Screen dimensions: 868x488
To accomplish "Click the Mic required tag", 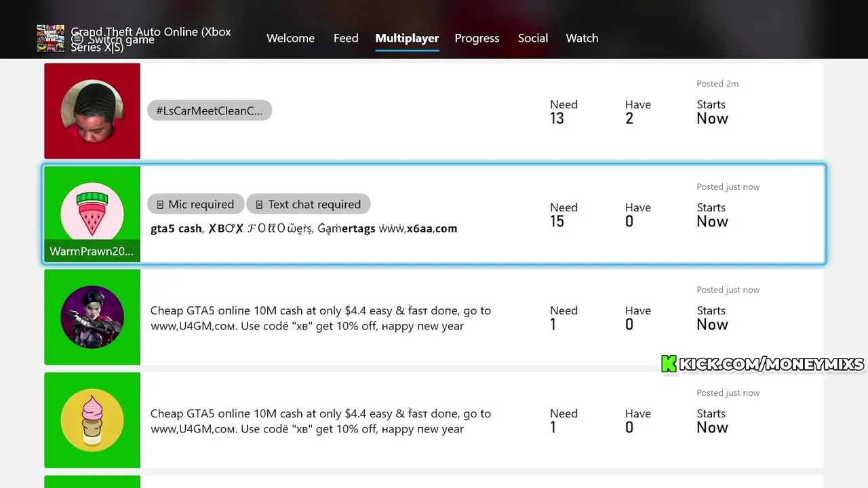I will point(195,204).
